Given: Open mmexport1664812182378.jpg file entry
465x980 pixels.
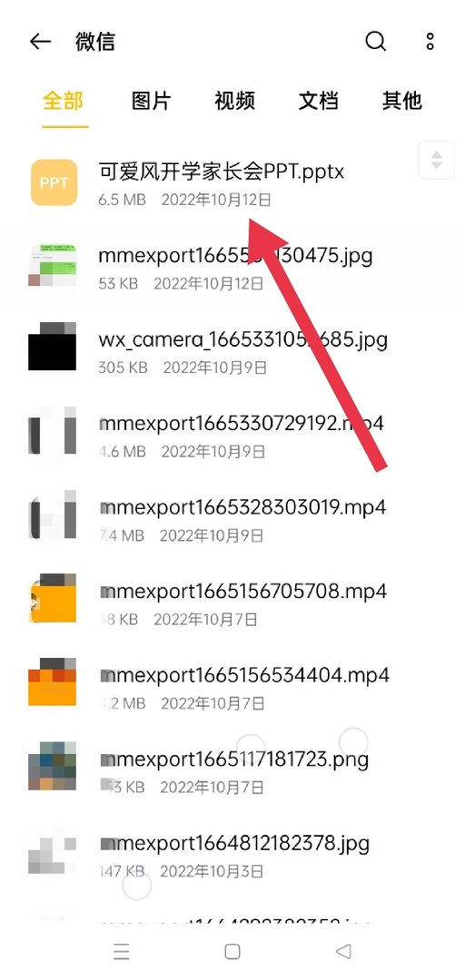Looking at the screenshot, I should pyautogui.click(x=232, y=855).
